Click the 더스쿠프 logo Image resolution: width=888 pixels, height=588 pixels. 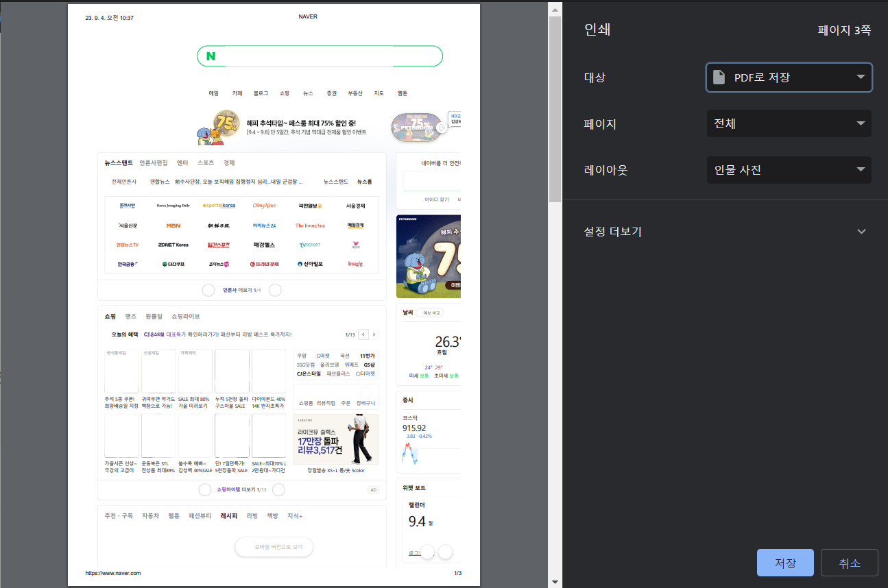(173, 264)
